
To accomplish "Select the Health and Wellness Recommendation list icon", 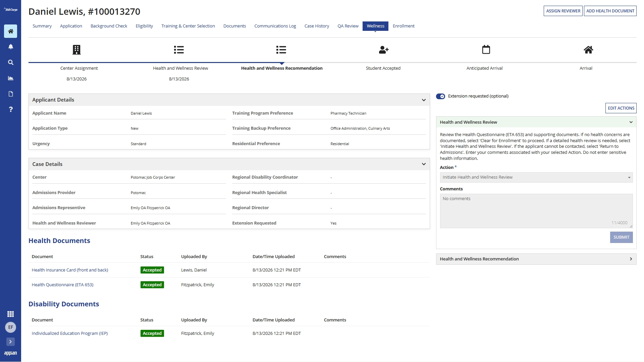I will pyautogui.click(x=281, y=50).
